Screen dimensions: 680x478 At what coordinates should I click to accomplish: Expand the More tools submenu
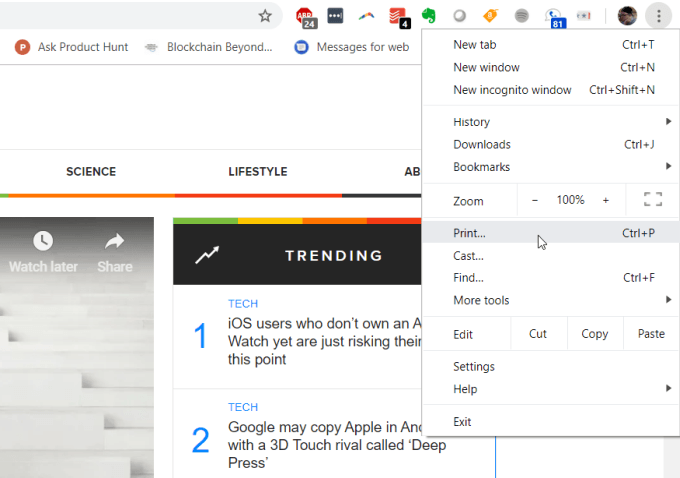click(551, 300)
